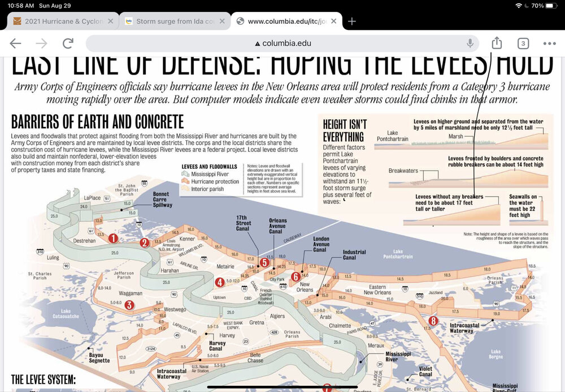The width and height of the screenshot is (565, 392).
Task: Click the Mississippi River legend color swatch
Action: point(186,174)
